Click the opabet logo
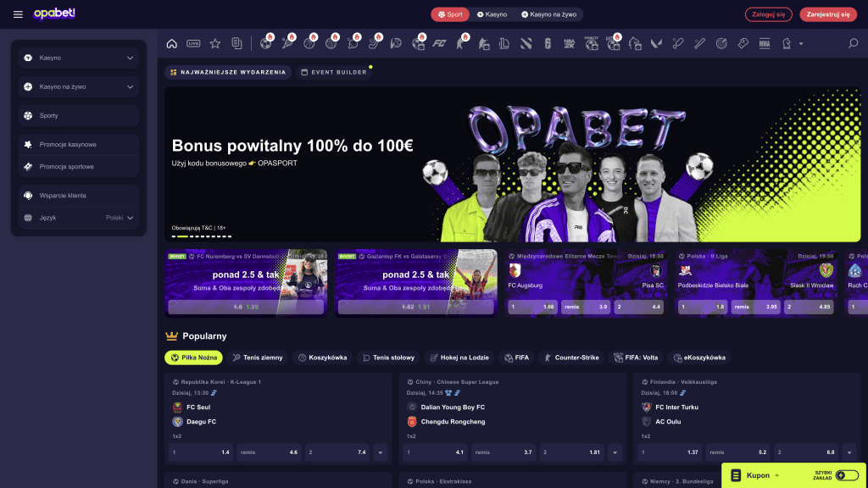This screenshot has height=488, width=868. pos(54,14)
